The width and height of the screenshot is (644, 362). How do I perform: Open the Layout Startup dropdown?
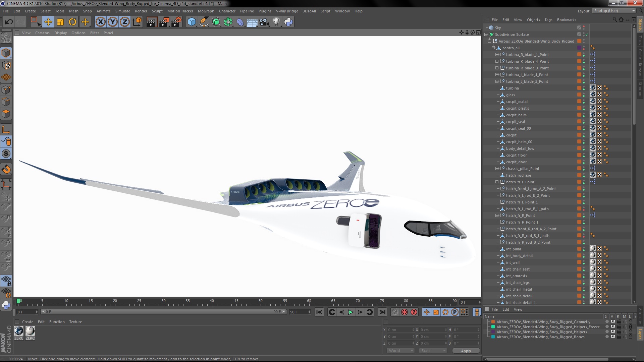click(x=614, y=11)
